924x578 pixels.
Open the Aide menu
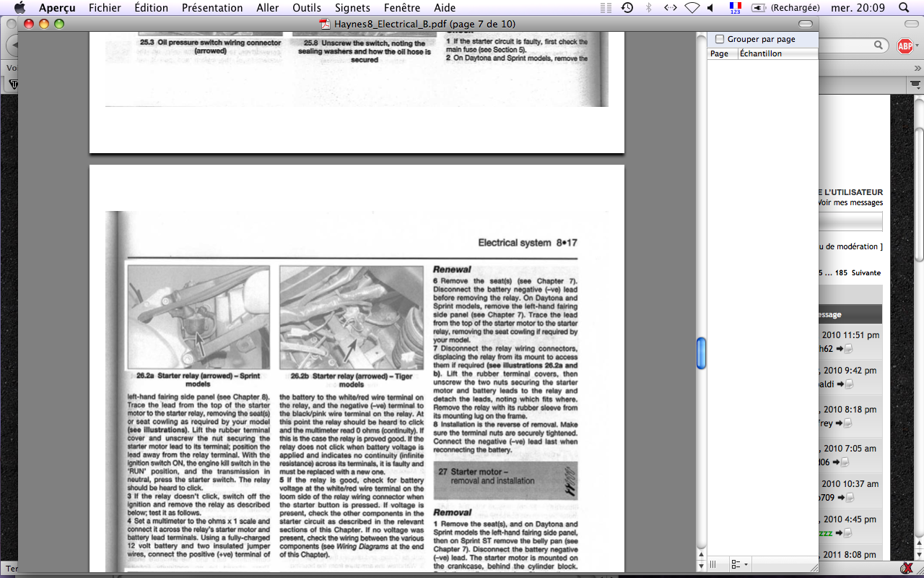pyautogui.click(x=445, y=8)
